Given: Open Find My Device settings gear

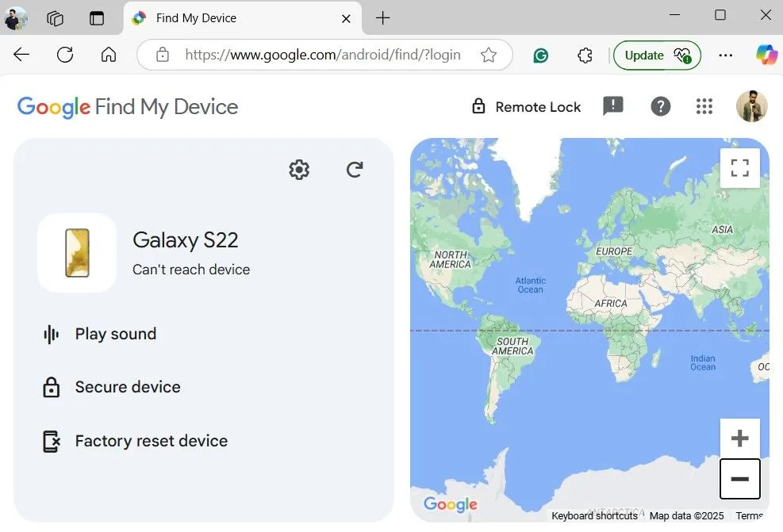Looking at the screenshot, I should click(x=298, y=169).
